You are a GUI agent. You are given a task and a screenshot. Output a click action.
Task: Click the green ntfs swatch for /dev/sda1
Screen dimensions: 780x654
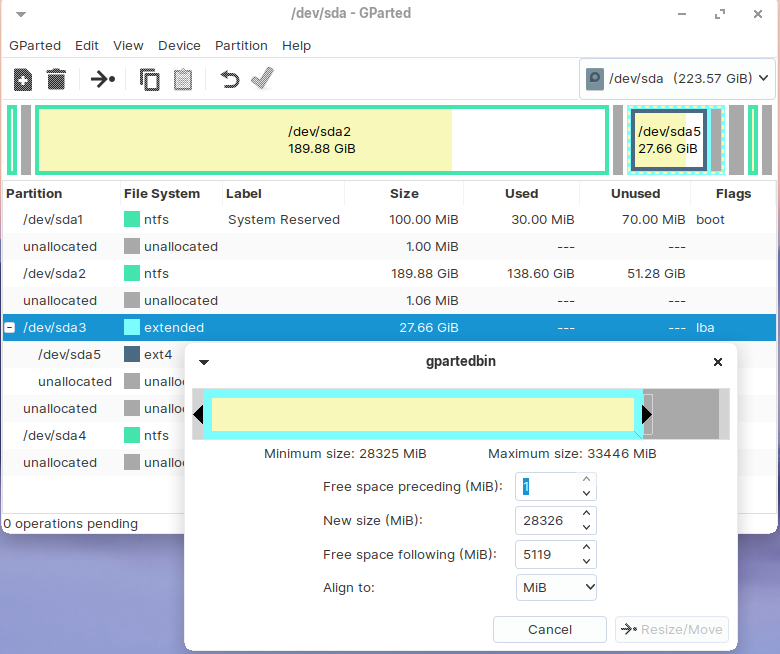point(132,219)
